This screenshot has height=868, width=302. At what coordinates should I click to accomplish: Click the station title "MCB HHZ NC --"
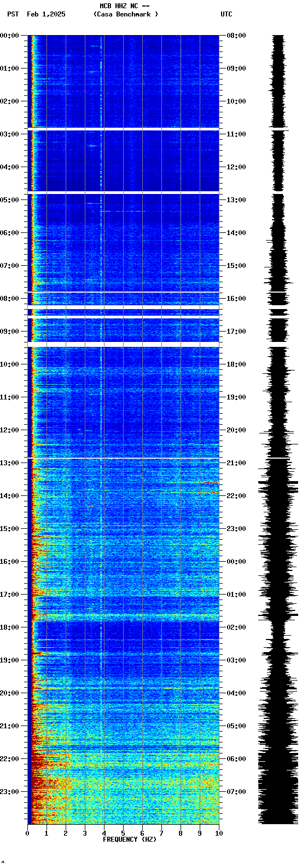pos(125,6)
